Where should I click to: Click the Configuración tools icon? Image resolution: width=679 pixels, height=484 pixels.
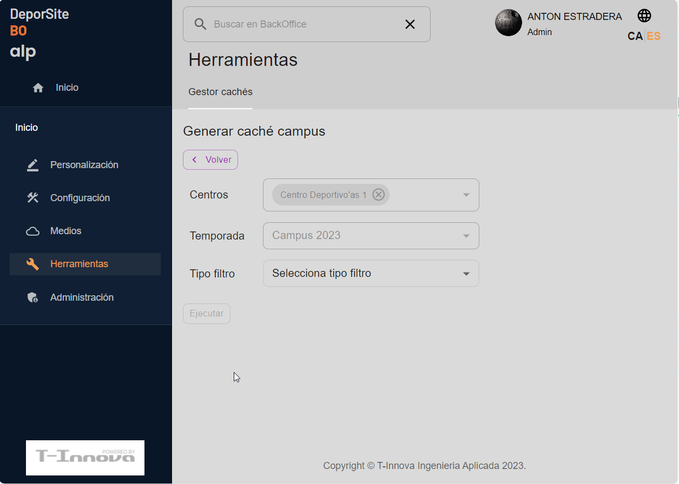point(32,198)
